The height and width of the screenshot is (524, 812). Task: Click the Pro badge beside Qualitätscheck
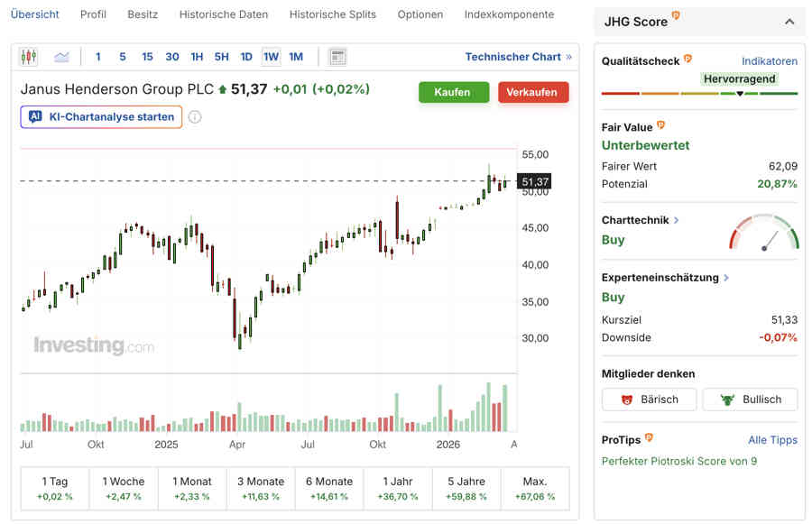(x=687, y=60)
